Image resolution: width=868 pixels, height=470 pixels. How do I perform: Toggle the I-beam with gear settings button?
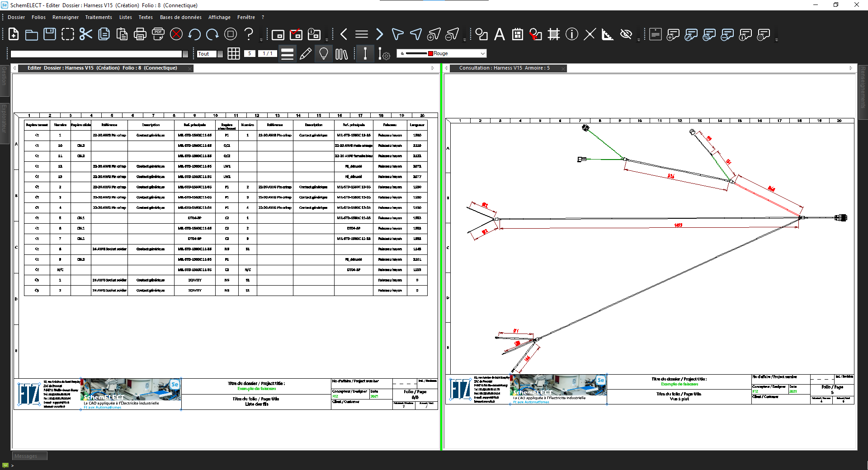pos(384,54)
